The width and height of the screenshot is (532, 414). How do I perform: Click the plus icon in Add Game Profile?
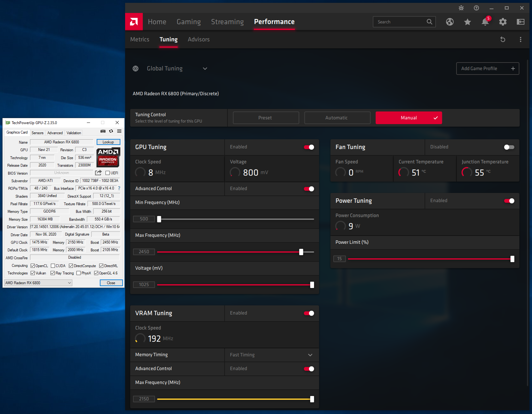pyautogui.click(x=513, y=69)
